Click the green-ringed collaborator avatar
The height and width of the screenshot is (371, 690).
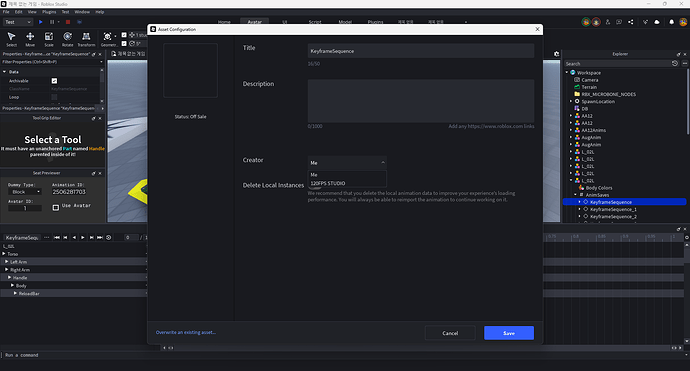(586, 22)
